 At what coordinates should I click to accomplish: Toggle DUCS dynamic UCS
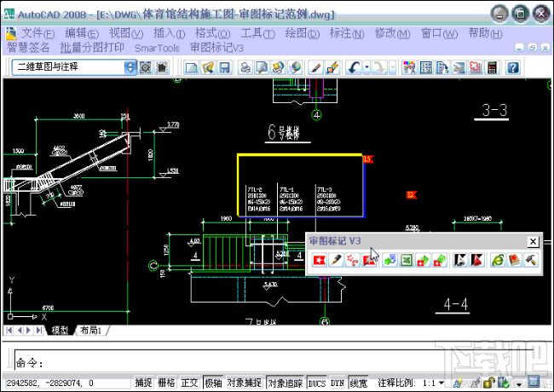point(316,383)
